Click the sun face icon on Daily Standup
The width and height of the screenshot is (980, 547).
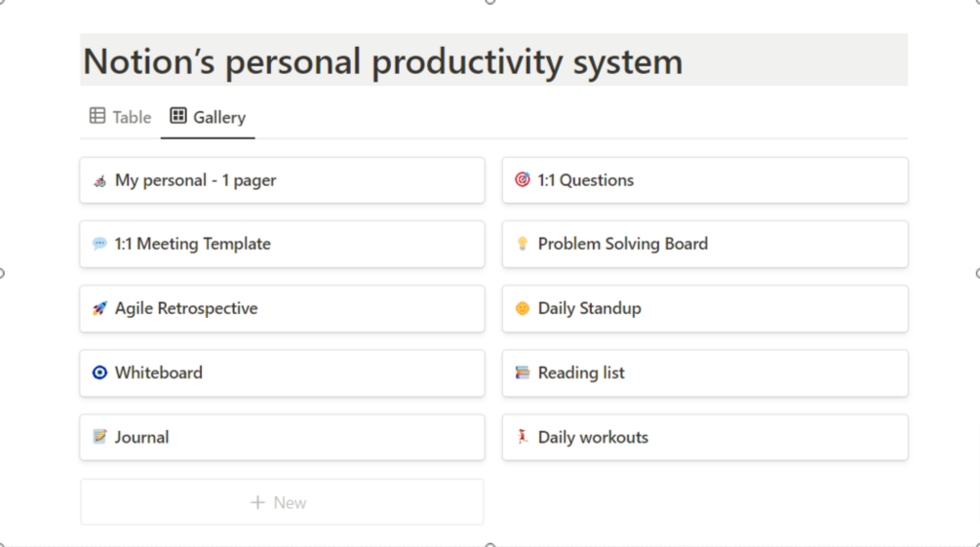click(523, 309)
